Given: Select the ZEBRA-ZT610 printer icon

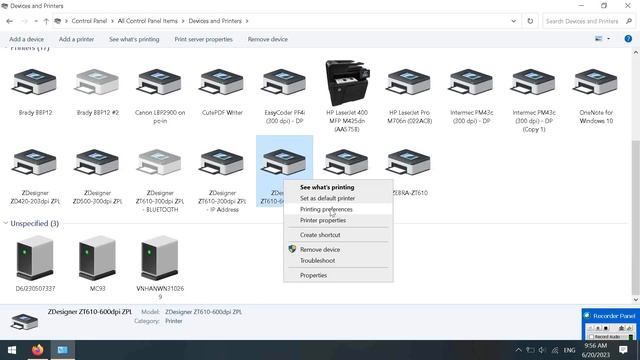Looking at the screenshot, I should click(x=409, y=162).
